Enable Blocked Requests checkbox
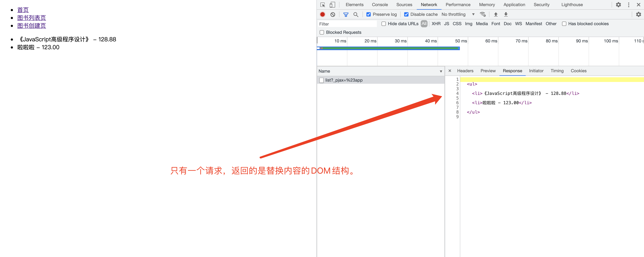Viewport: 644px width, 257px height. coord(322,33)
